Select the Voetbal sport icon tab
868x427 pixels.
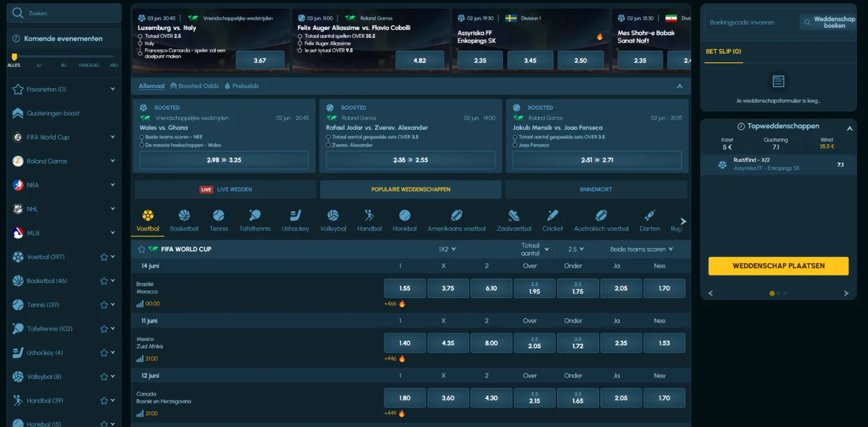(148, 221)
